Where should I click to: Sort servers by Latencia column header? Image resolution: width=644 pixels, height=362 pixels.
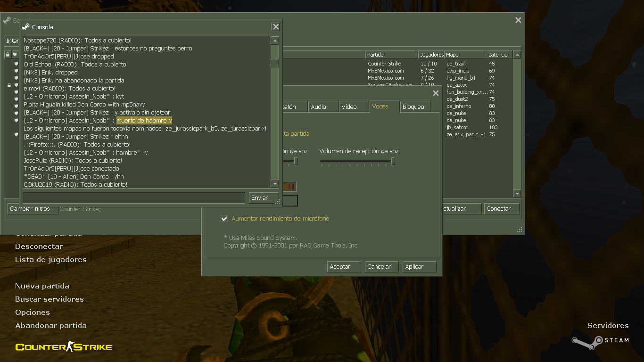499,55
